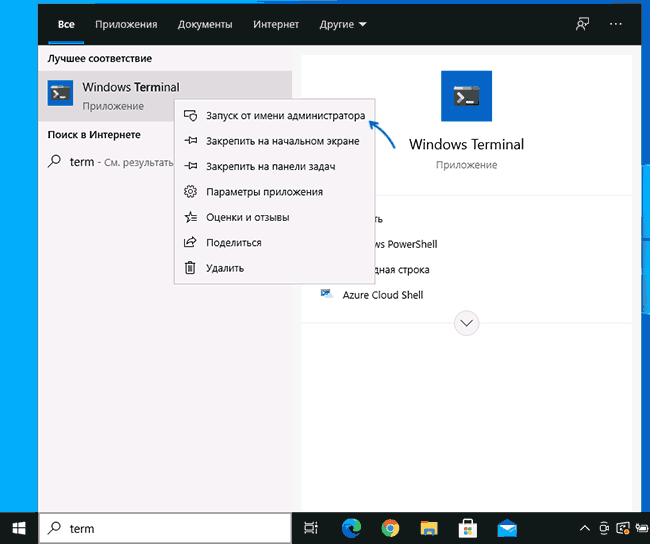Click the 'Поиск в Интернете' section heading
Screen dimensions: 650x544
(94, 135)
